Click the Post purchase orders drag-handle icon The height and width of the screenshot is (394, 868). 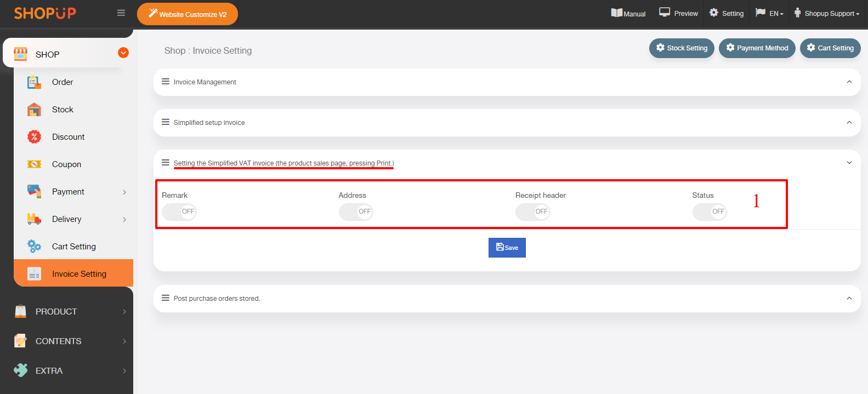[x=165, y=298]
